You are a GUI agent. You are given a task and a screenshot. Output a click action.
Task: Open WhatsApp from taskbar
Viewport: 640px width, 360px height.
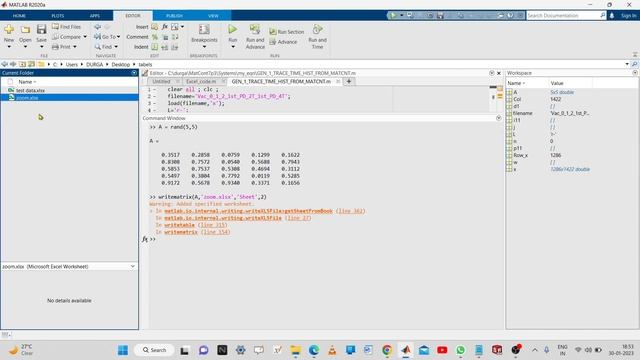(460, 350)
